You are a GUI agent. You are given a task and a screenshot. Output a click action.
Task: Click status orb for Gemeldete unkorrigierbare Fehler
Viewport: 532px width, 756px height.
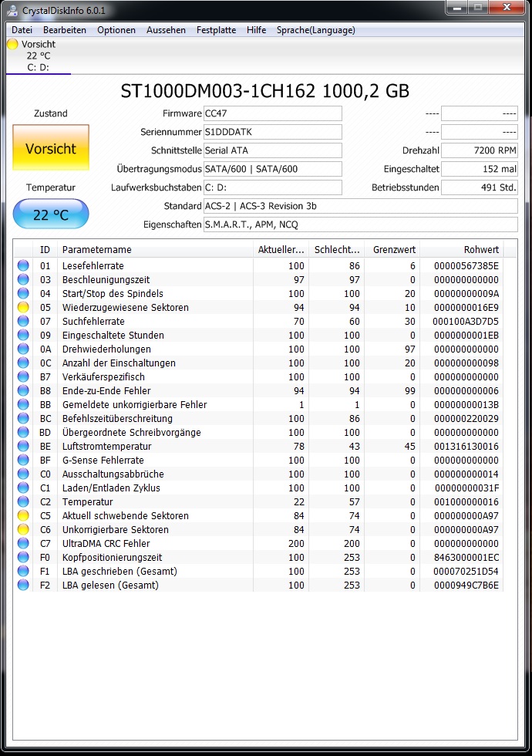tap(22, 404)
